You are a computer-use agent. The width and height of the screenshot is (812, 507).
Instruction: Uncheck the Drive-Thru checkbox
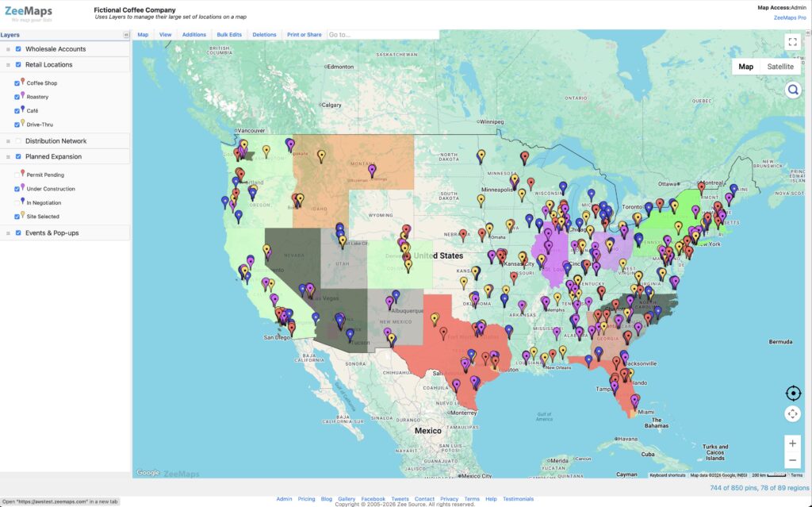(x=17, y=124)
